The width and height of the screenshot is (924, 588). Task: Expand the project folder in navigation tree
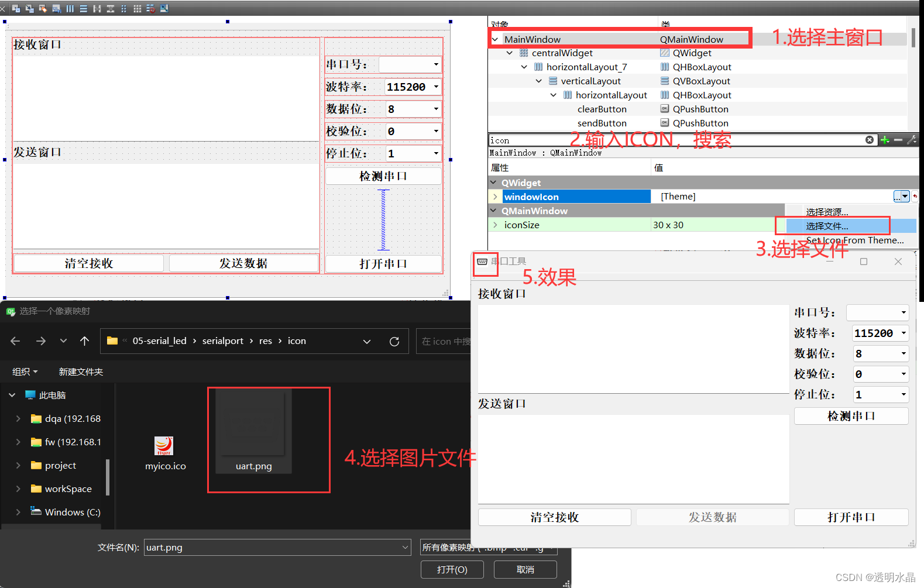[x=18, y=466]
